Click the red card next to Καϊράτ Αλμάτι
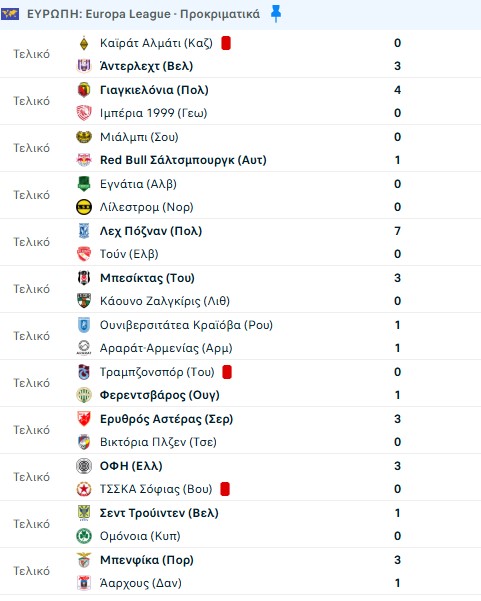Viewport: 481px width, 601px height. pyautogui.click(x=226, y=43)
